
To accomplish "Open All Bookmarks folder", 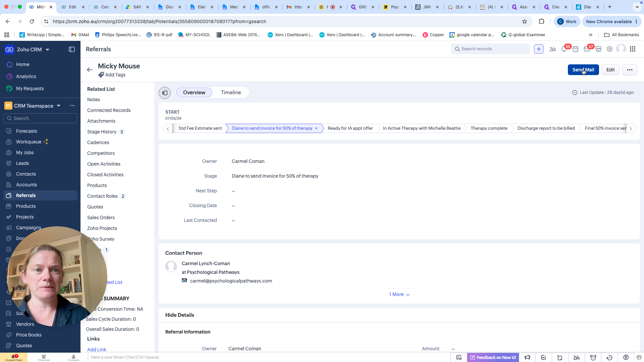I will (x=622, y=35).
